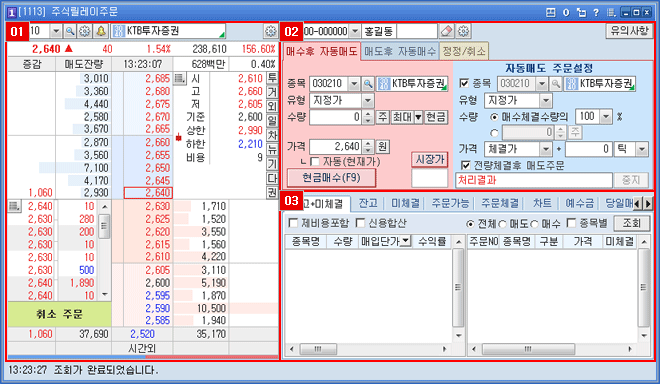This screenshot has height=384, width=660.
Task: Open the 체결가 price dropdown
Action: (546, 149)
